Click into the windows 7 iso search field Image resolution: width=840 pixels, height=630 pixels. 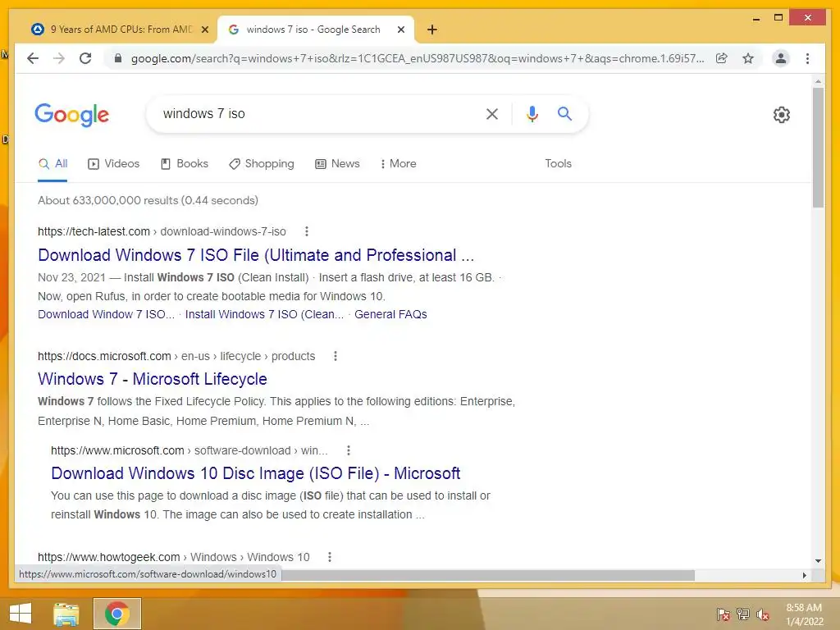pyautogui.click(x=316, y=113)
